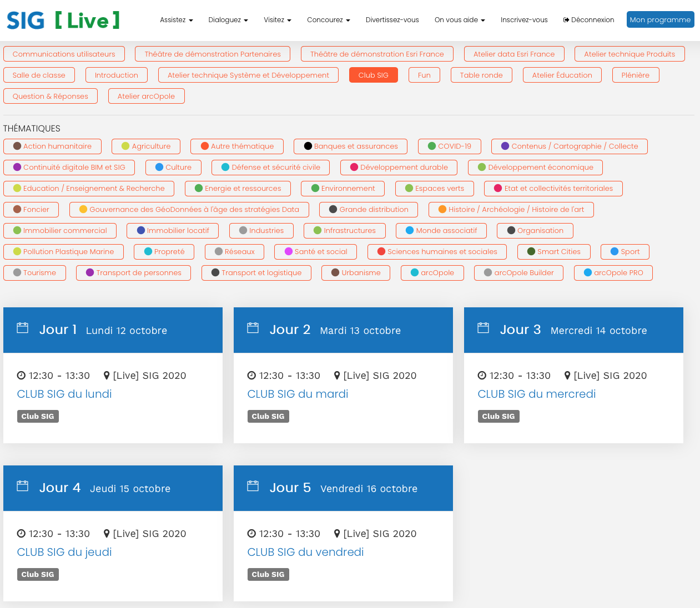Pick the COVID-19 theme tag

[450, 146]
